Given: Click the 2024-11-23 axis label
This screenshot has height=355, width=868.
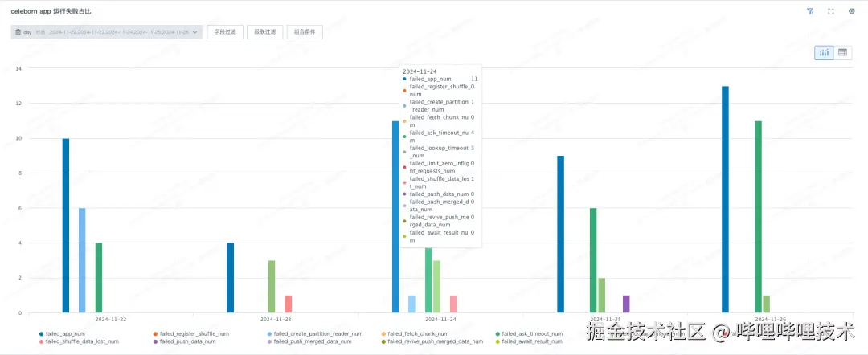Looking at the screenshot, I should (276, 320).
